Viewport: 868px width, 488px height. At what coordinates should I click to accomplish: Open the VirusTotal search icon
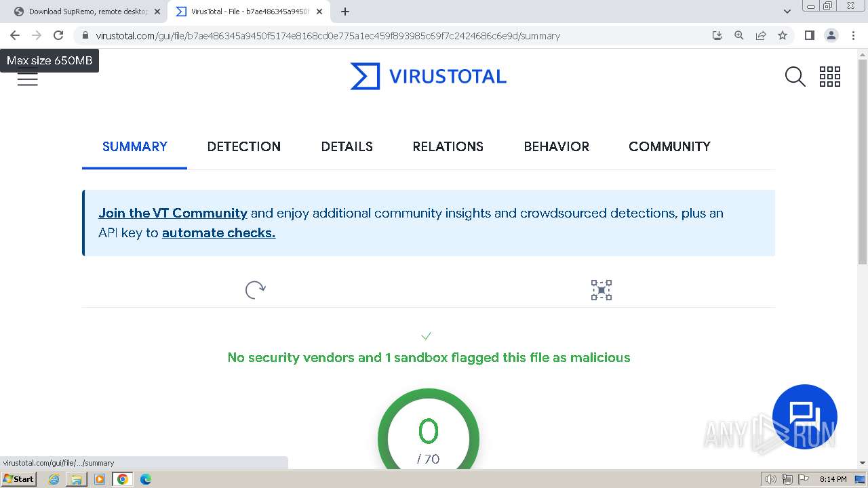click(x=795, y=77)
